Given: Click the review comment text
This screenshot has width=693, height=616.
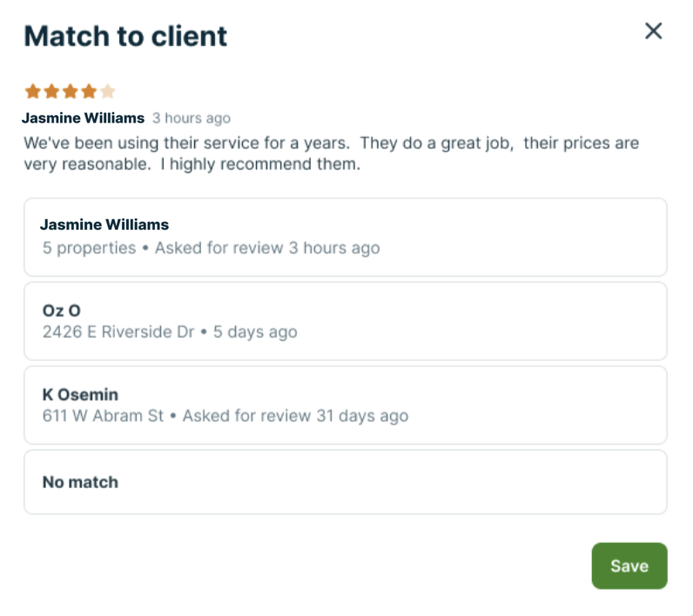Looking at the screenshot, I should [331, 153].
